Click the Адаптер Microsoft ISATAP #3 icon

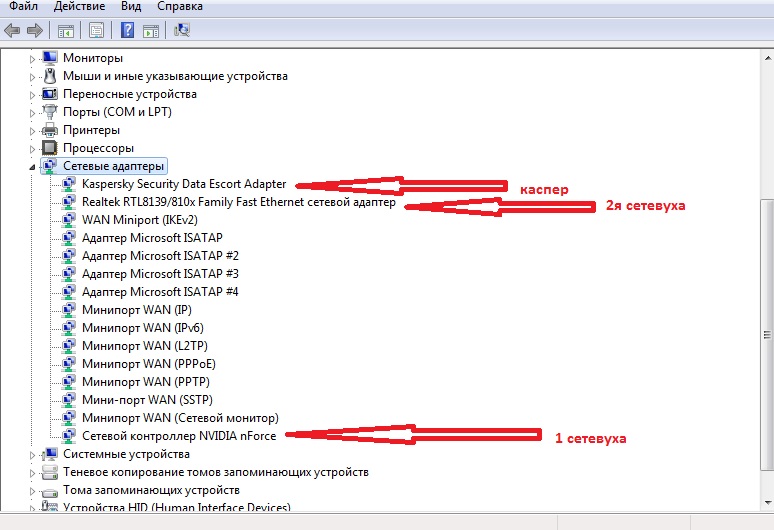pyautogui.click(x=69, y=274)
